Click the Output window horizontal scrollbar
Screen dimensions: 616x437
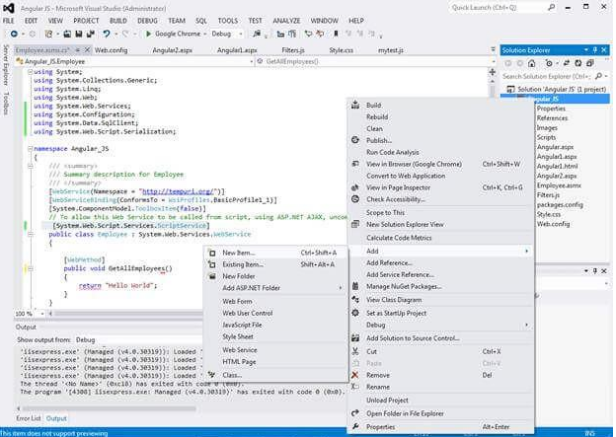[x=109, y=409]
